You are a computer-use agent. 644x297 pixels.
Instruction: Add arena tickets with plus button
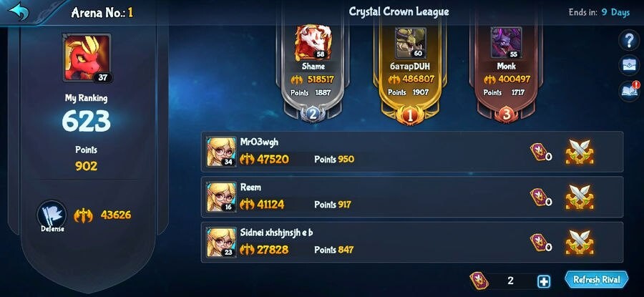(x=543, y=281)
